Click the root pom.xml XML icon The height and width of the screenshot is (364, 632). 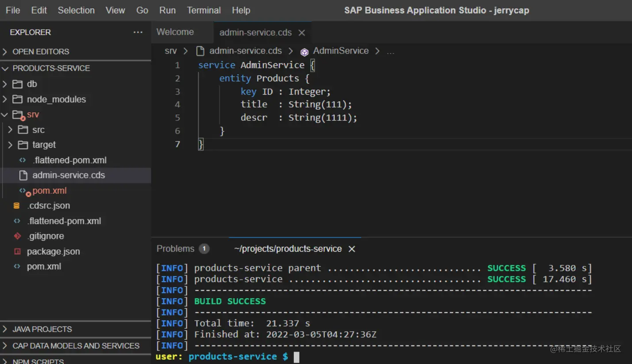tap(17, 266)
